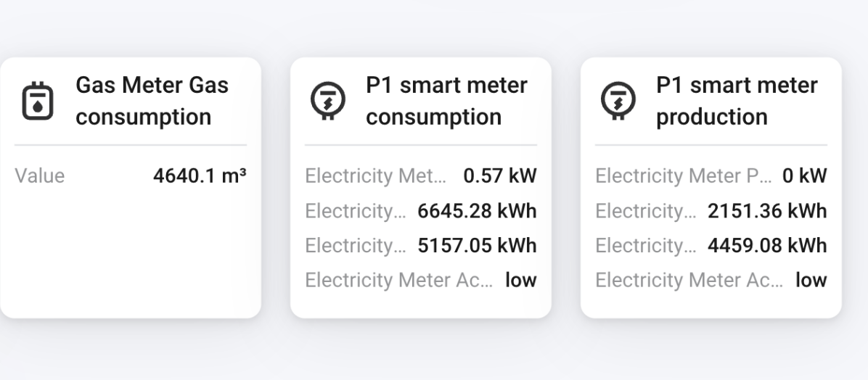Click the low tariff state in the production card

[x=811, y=280]
